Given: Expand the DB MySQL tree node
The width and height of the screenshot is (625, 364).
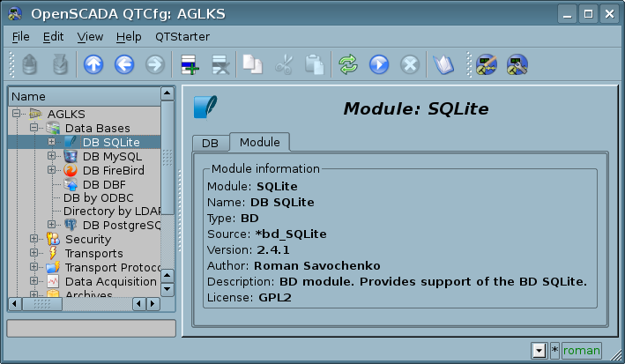Looking at the screenshot, I should point(51,156).
